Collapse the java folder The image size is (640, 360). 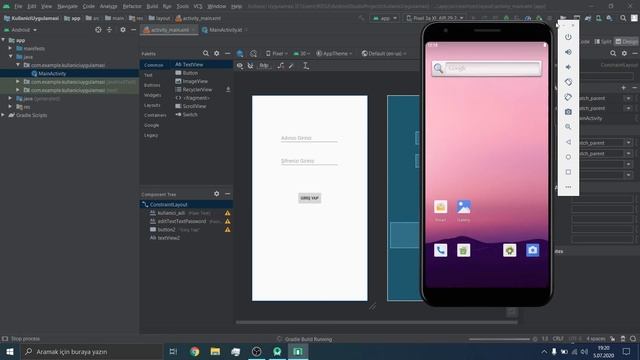10,57
